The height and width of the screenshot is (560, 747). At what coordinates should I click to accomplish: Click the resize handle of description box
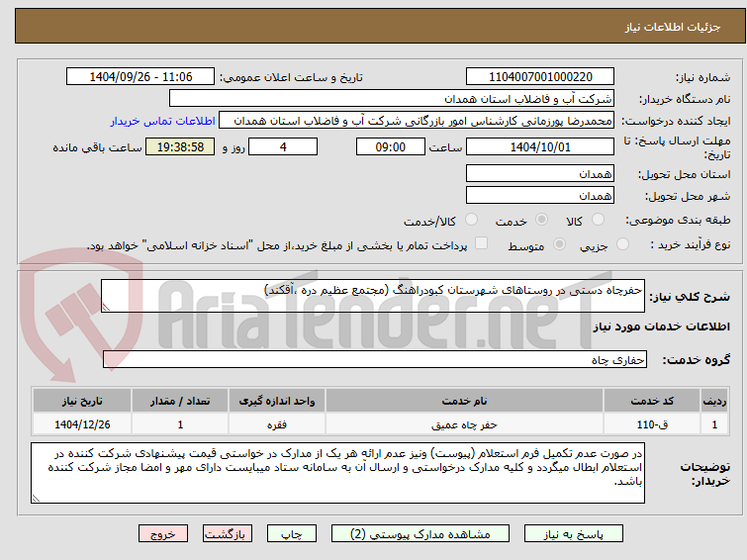[x=106, y=308]
